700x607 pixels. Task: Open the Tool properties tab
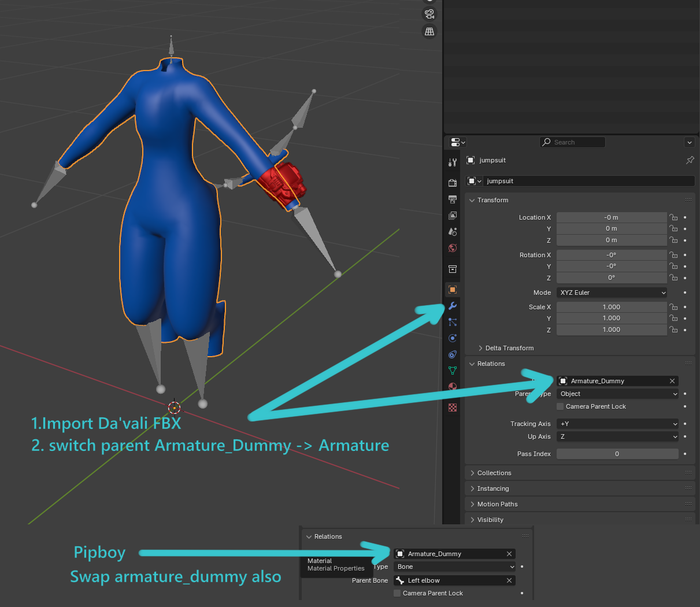pos(453,162)
